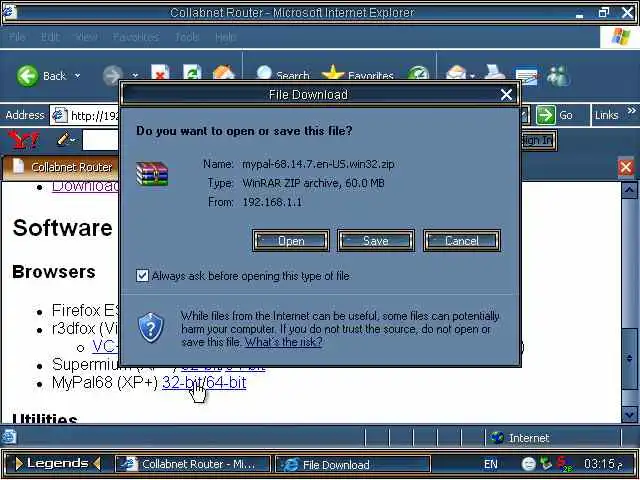640x480 pixels.
Task: Close the tab with red X button
Action: pos(626,167)
